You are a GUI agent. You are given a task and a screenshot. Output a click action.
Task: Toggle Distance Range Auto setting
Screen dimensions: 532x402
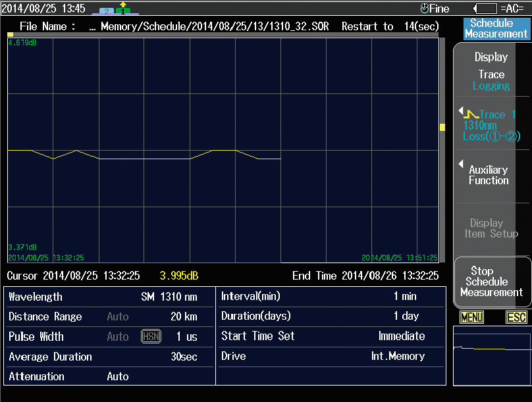[x=118, y=316]
